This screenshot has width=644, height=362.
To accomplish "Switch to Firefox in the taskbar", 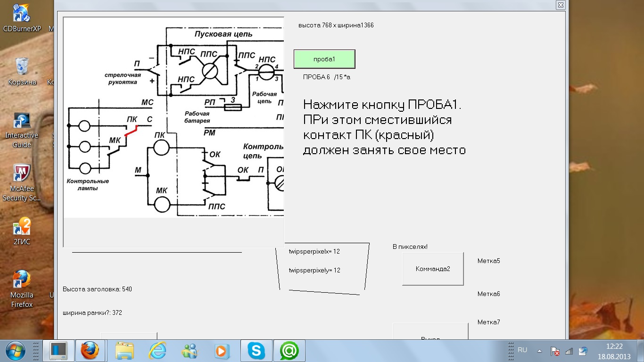I will 90,351.
